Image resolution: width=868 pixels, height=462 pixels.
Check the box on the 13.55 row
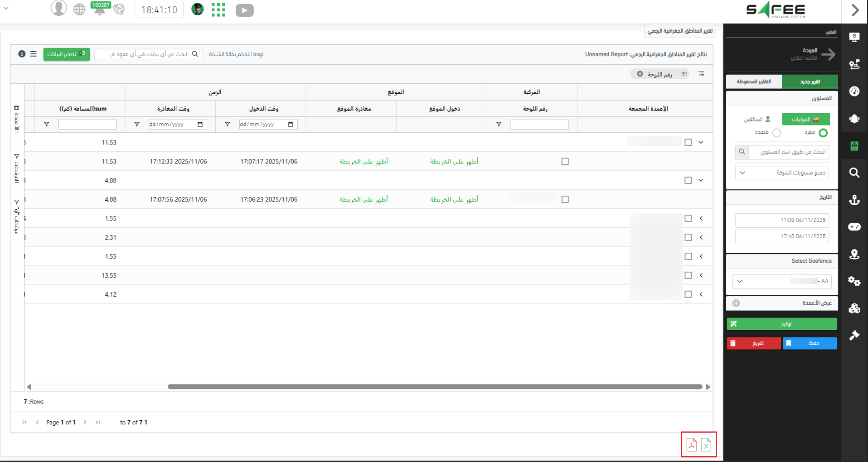tap(688, 275)
